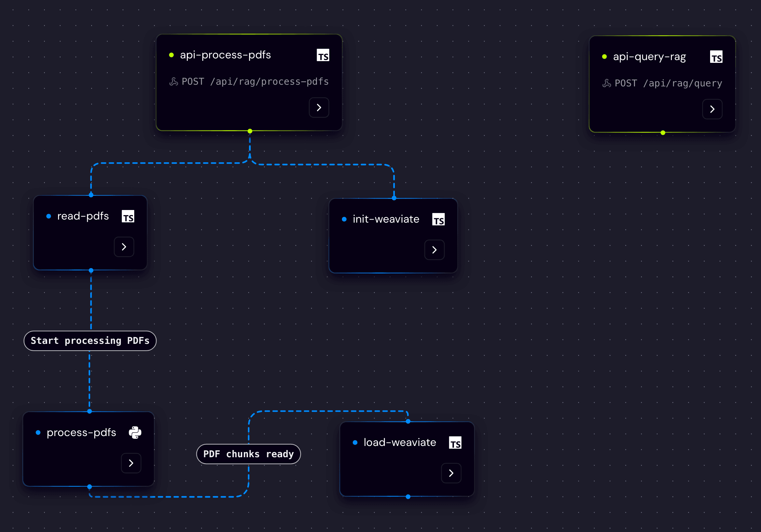Viewport: 761px width, 532px height.
Task: Click the init-weaviate node title
Action: coord(386,219)
